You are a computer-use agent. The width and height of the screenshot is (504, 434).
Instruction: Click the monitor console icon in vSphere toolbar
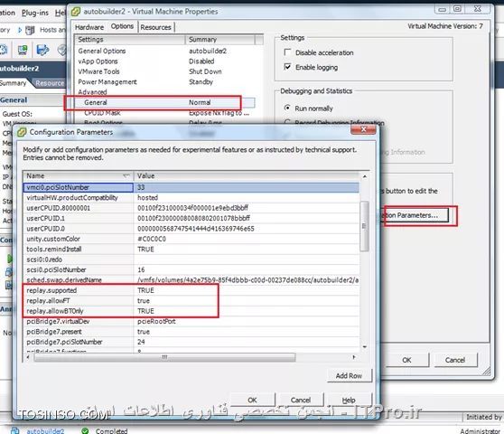[23, 50]
